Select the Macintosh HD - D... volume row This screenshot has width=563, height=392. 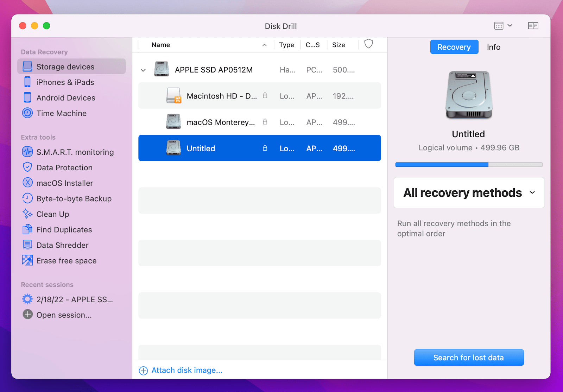click(260, 95)
